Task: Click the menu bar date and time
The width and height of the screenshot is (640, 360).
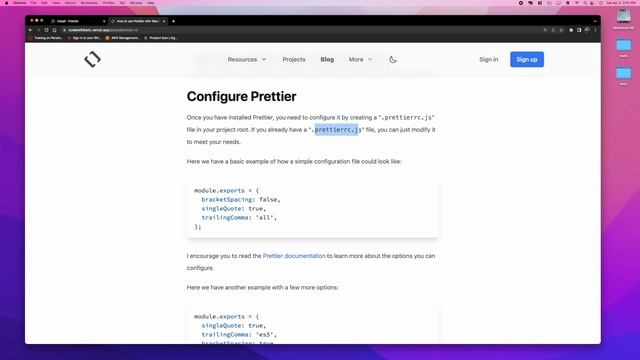Action: [x=621, y=3]
